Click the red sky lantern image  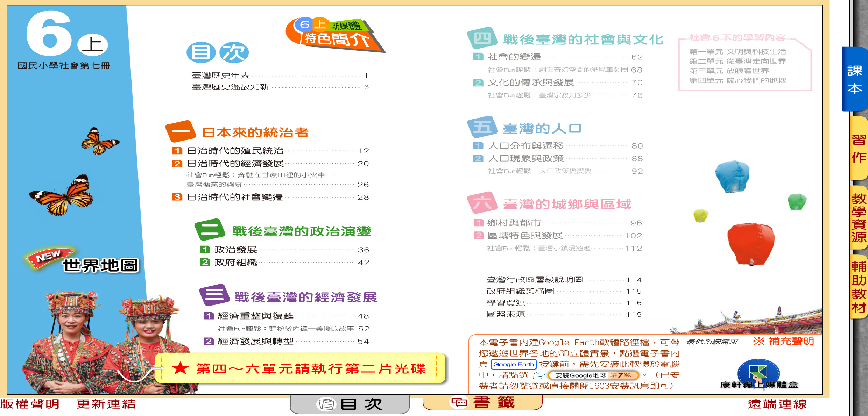[x=751, y=244]
